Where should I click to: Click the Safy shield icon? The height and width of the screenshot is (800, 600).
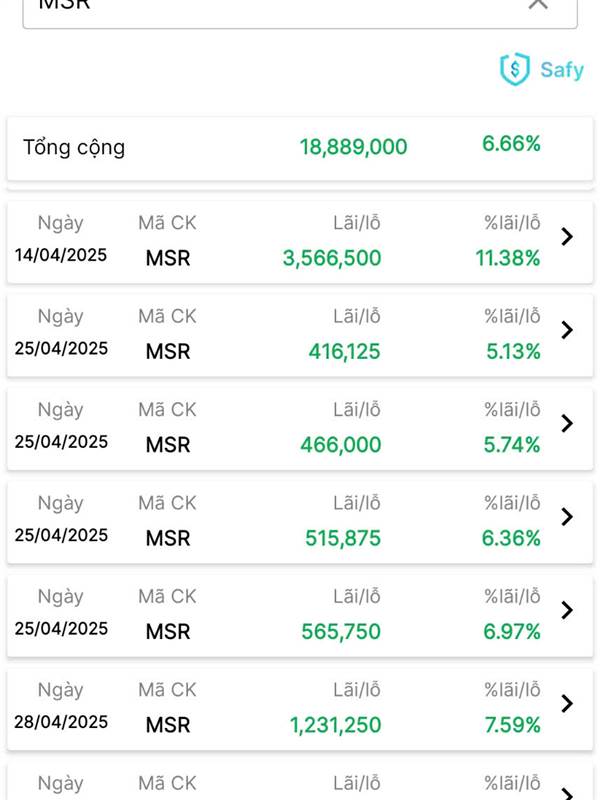click(x=514, y=69)
